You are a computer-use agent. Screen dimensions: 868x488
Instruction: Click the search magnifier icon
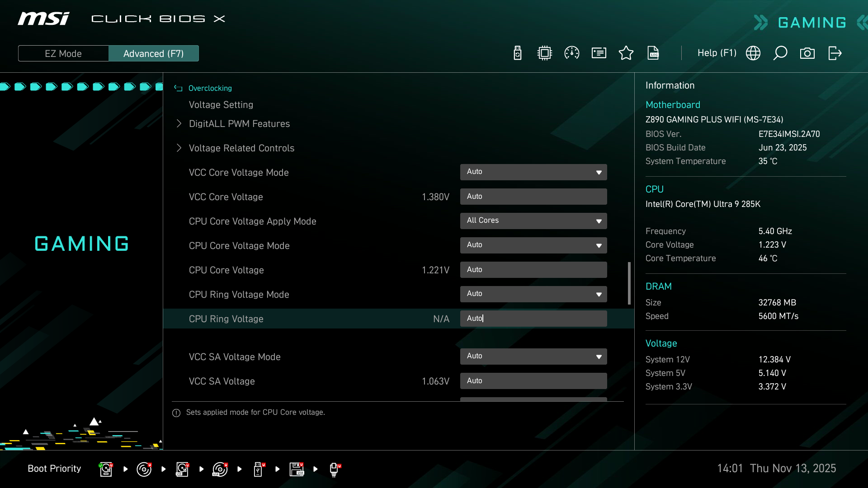coord(780,53)
